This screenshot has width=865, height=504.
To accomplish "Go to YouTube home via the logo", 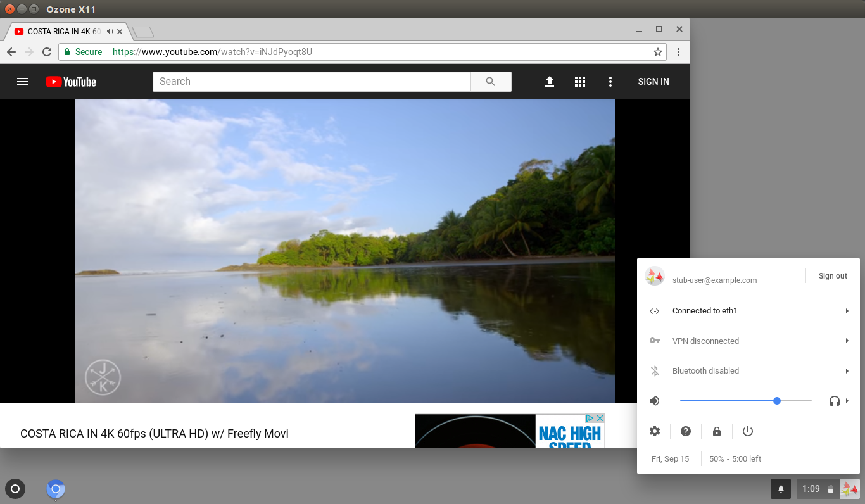I will click(71, 82).
